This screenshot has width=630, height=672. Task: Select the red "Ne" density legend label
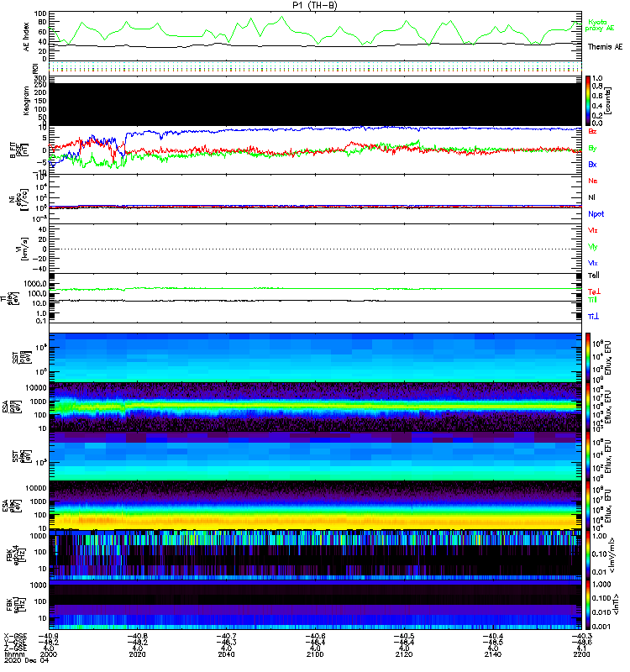(593, 181)
